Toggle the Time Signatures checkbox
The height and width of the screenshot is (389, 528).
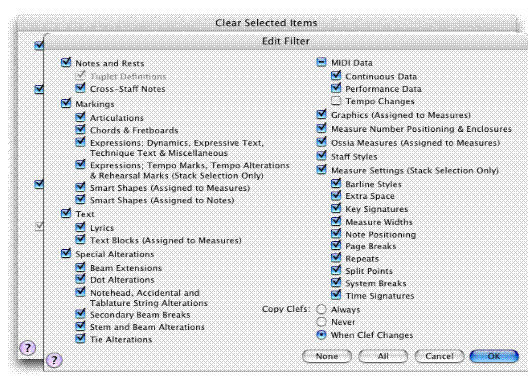pyautogui.click(x=336, y=295)
